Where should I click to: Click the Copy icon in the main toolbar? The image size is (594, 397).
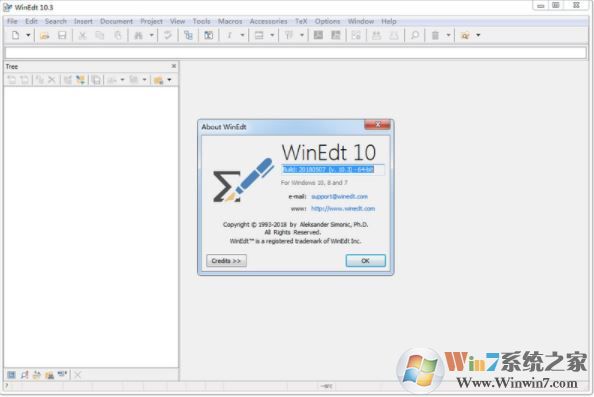[100, 36]
